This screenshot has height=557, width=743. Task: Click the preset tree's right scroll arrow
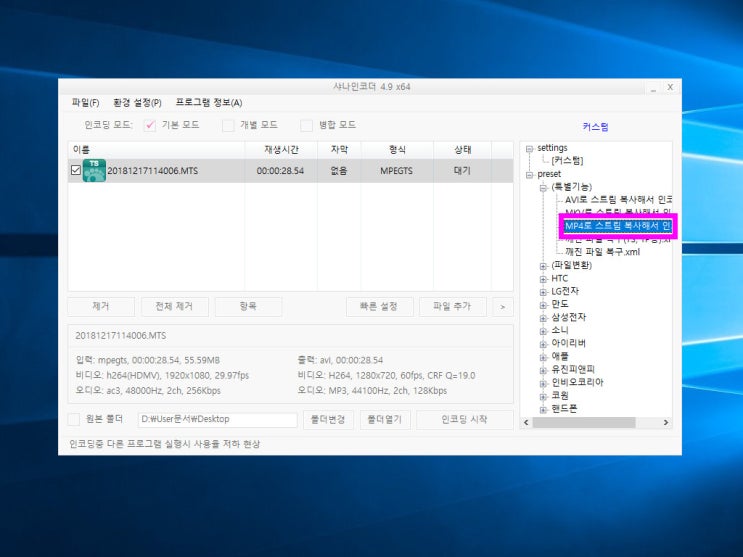coord(666,422)
